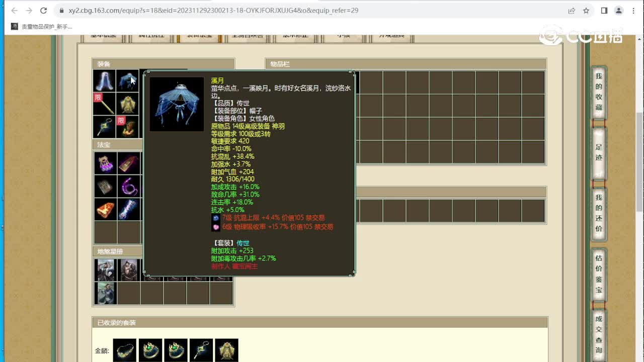Click the 等级需求 100级或3转 line

pos(241,134)
